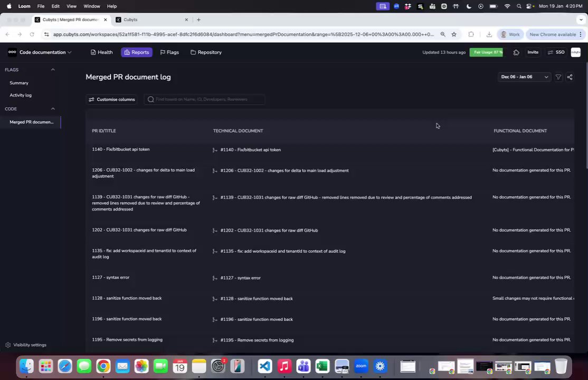Viewport: 588px width, 380px height.
Task: Select the Reports tab
Action: (x=137, y=53)
